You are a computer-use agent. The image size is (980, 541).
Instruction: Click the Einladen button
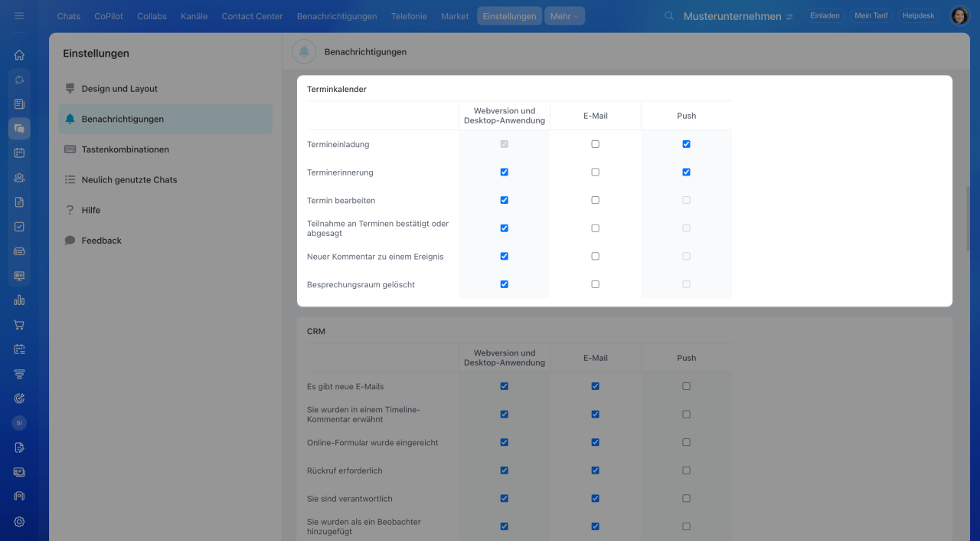(x=825, y=15)
